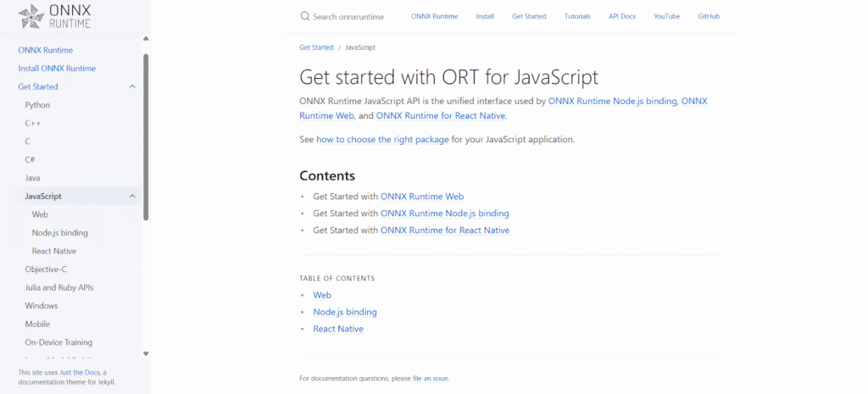Image resolution: width=868 pixels, height=394 pixels.
Task: Click Get Started breadcrumb link
Action: click(316, 47)
